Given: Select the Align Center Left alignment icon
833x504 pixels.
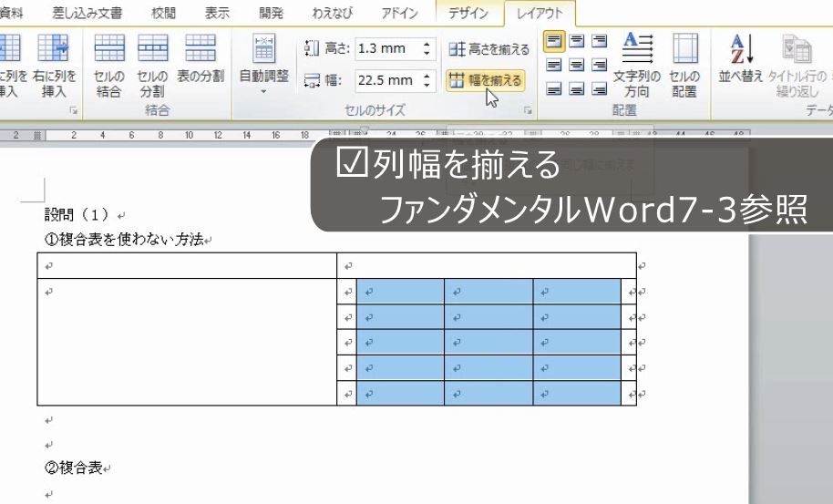Looking at the screenshot, I should 553,65.
